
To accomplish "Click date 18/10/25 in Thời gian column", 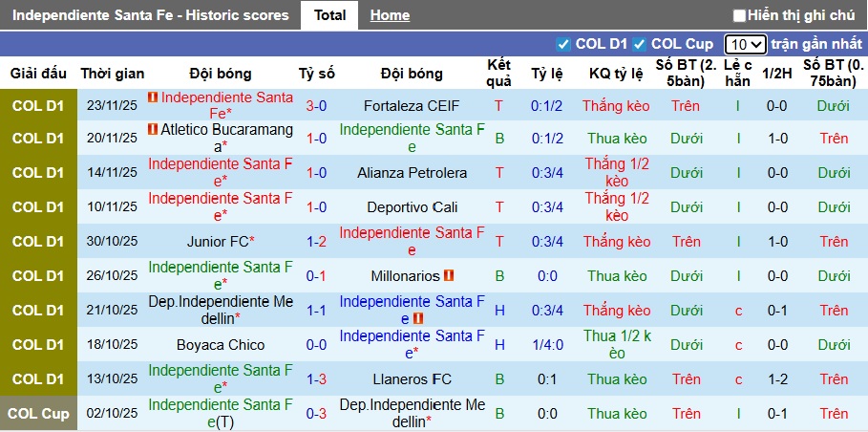I will 112,344.
